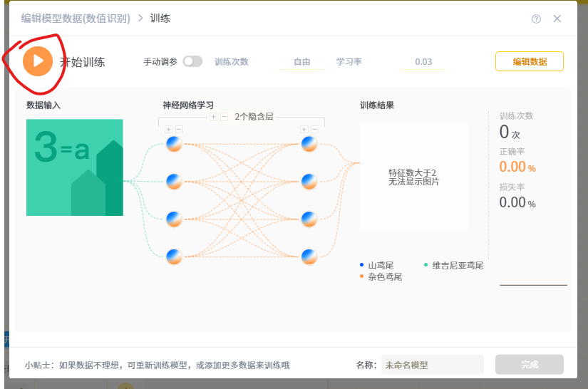The height and width of the screenshot is (389, 588).
Task: Go back to 编辑模型数据(数值识别) breadcrumb
Action: (76, 19)
